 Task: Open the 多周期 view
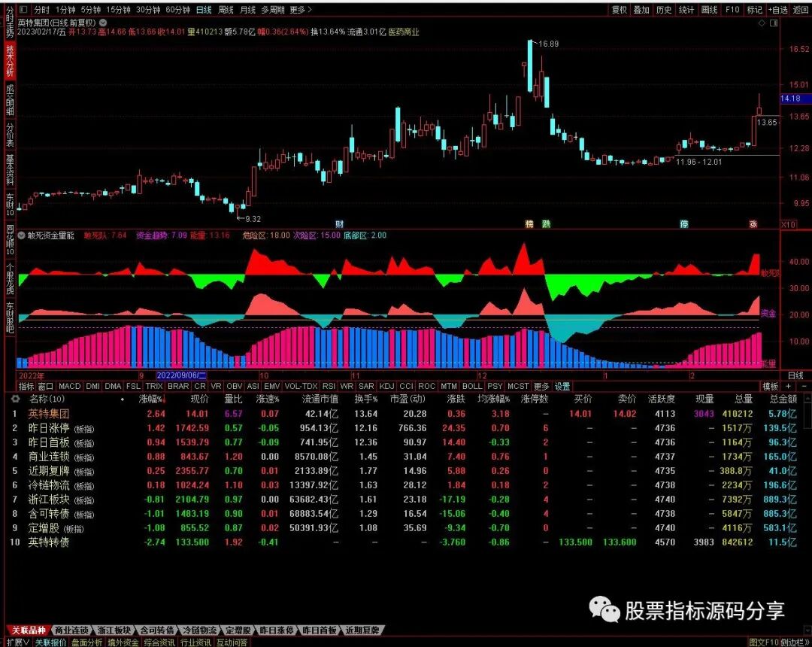click(x=272, y=10)
